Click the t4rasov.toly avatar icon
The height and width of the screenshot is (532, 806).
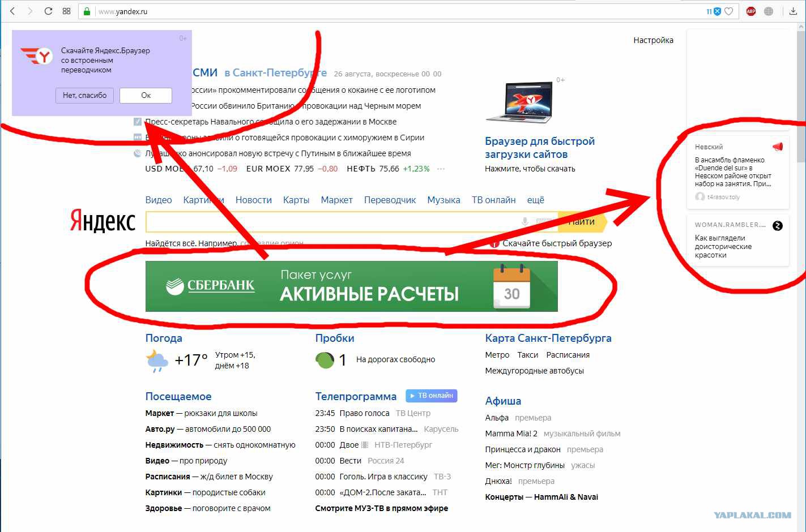(700, 197)
